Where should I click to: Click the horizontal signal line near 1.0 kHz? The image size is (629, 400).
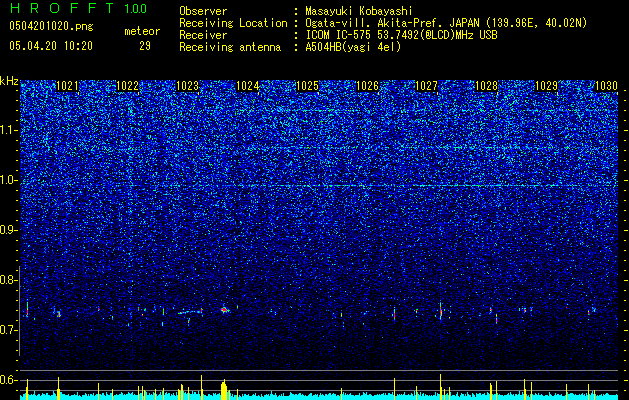pyautogui.click(x=373, y=185)
